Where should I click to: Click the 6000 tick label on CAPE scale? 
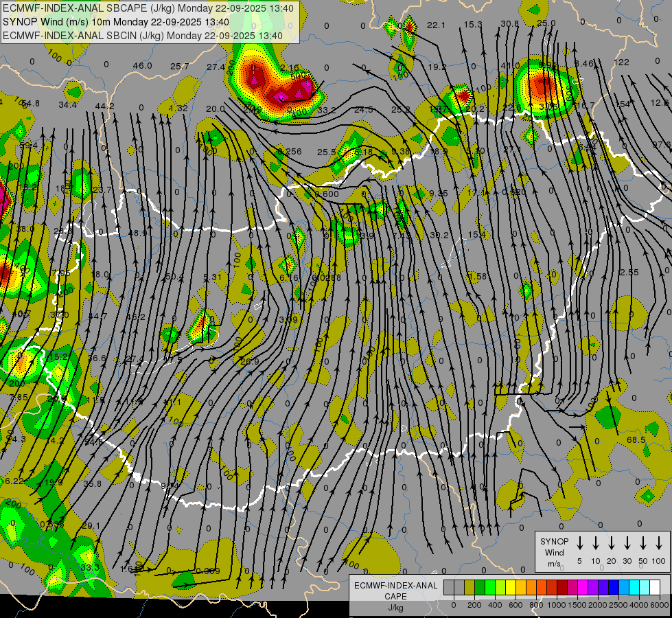tap(660, 605)
